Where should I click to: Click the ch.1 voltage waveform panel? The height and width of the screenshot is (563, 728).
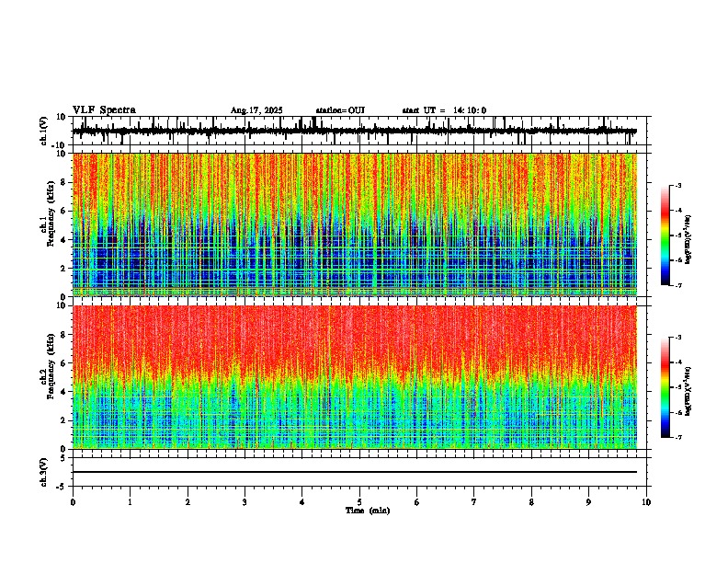361,131
